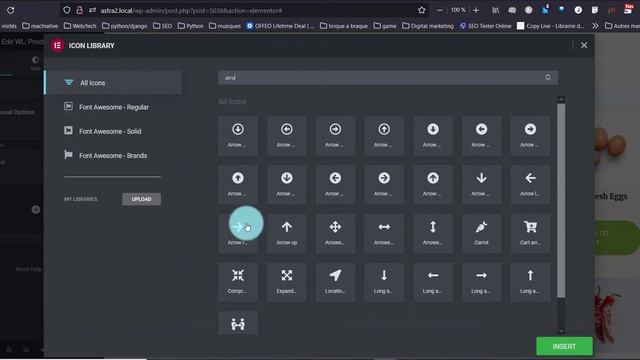This screenshot has height=360, width=640.
Task: Open the game bookmark folder
Action: click(x=384, y=26)
